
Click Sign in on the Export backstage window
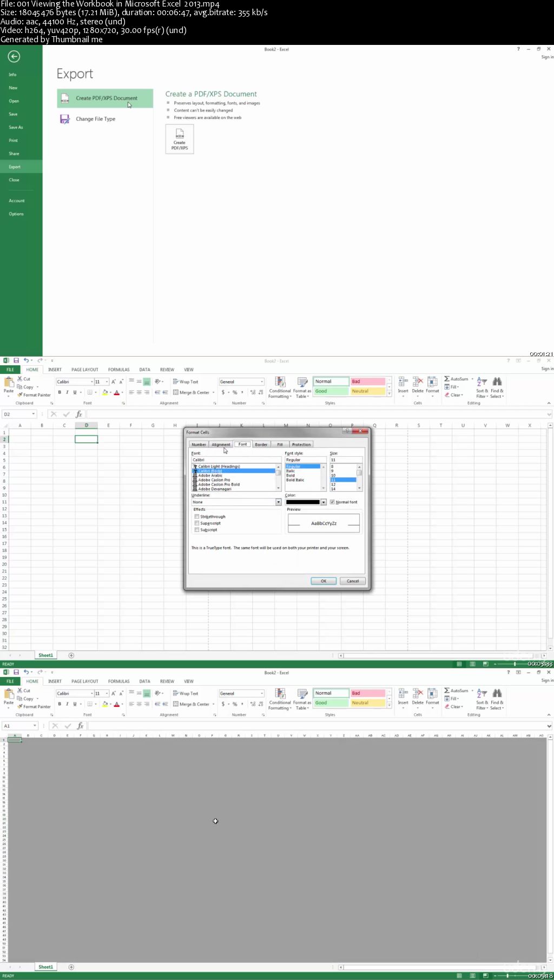coord(547,57)
